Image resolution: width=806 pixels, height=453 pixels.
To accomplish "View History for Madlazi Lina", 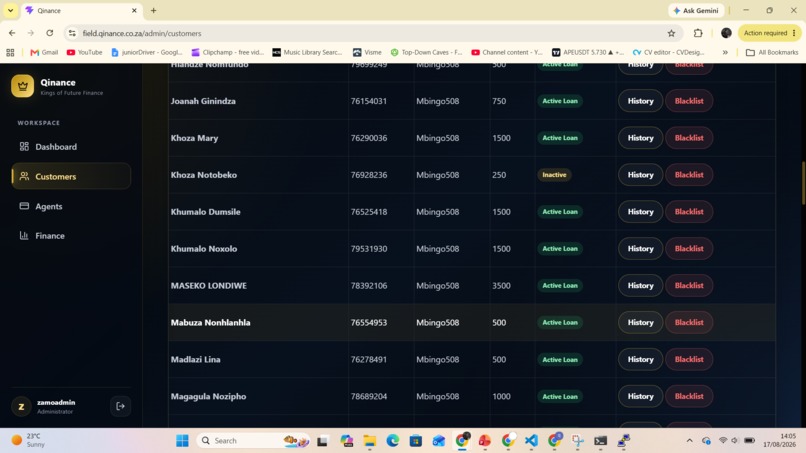I will pyautogui.click(x=640, y=359).
